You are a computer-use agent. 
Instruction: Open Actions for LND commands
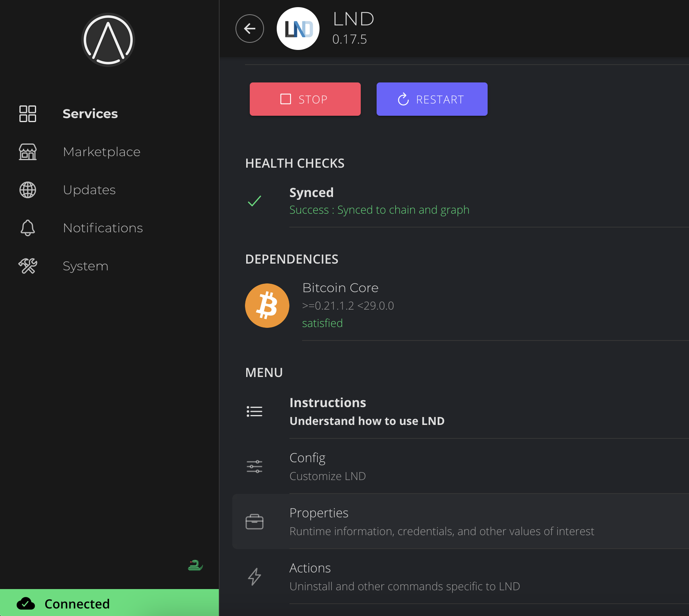pyautogui.click(x=404, y=577)
